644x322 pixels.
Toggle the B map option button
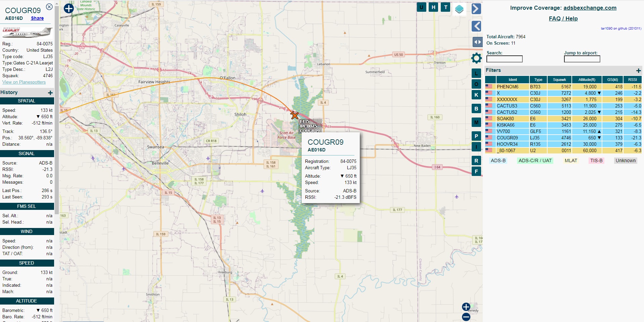point(476,108)
